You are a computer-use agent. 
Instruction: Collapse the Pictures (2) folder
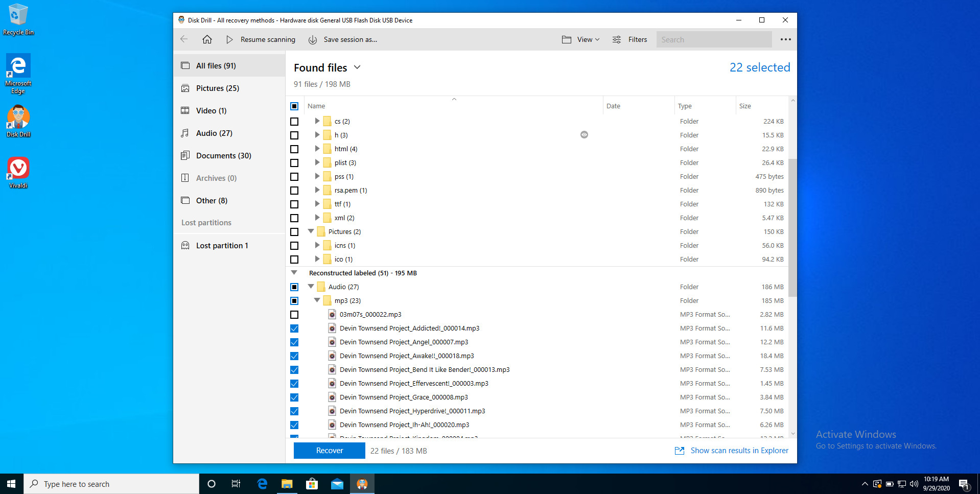[311, 231]
